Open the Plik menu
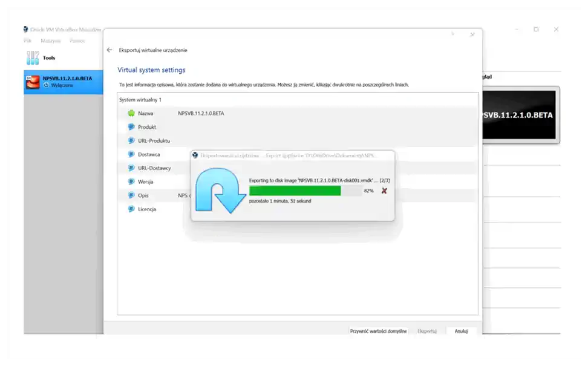588x366 pixels. (x=27, y=41)
